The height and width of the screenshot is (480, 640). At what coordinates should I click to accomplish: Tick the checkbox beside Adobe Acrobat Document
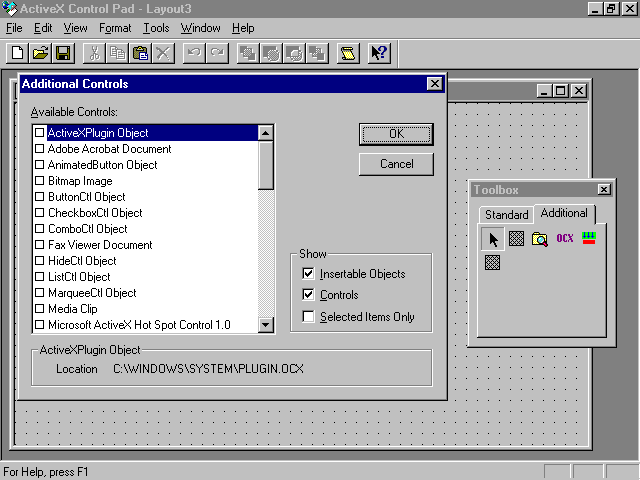[40, 149]
